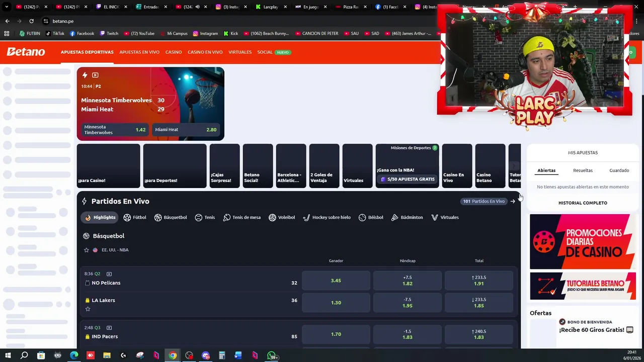Open the Bádminton live filter

tap(407, 217)
